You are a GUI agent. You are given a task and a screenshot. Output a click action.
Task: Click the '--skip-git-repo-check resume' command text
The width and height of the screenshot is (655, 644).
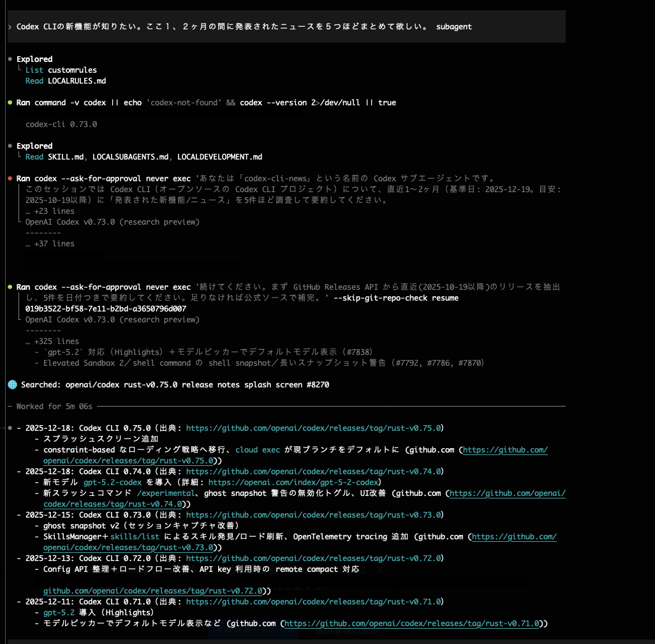pyautogui.click(x=396, y=298)
